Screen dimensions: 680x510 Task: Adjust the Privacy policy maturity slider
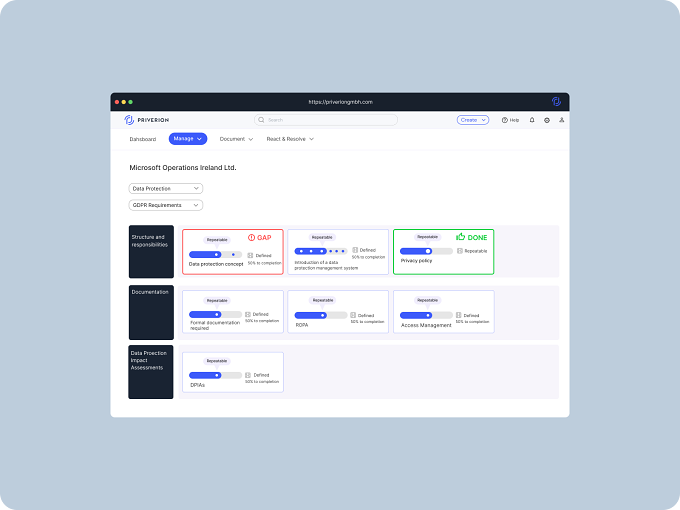426,251
